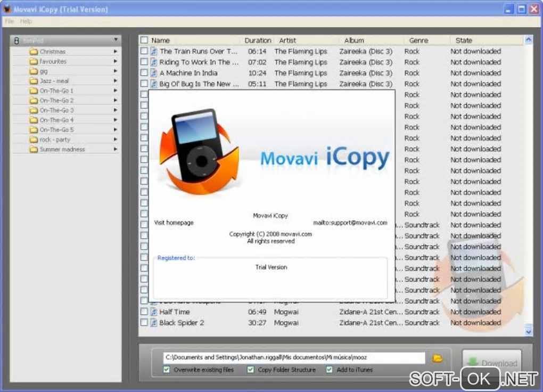Screen dimensions: 543x392
Task: Click music note icon for Riding To Work
Action: click(154, 62)
